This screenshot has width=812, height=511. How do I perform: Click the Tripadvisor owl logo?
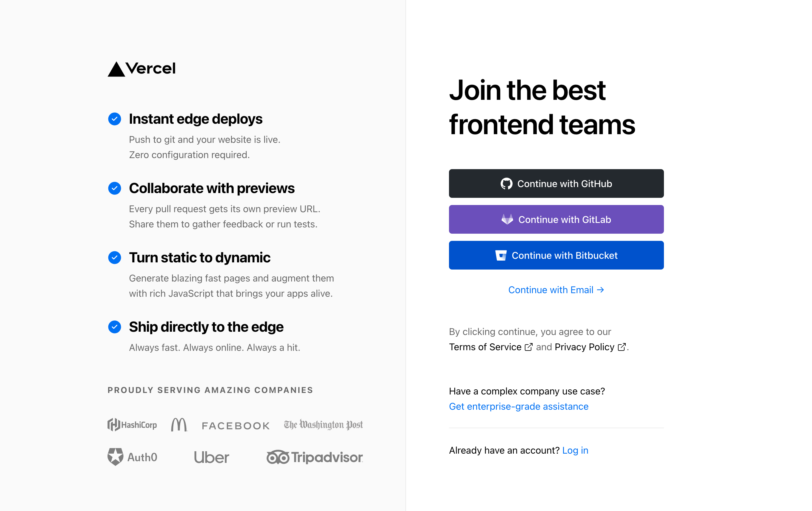click(x=278, y=457)
